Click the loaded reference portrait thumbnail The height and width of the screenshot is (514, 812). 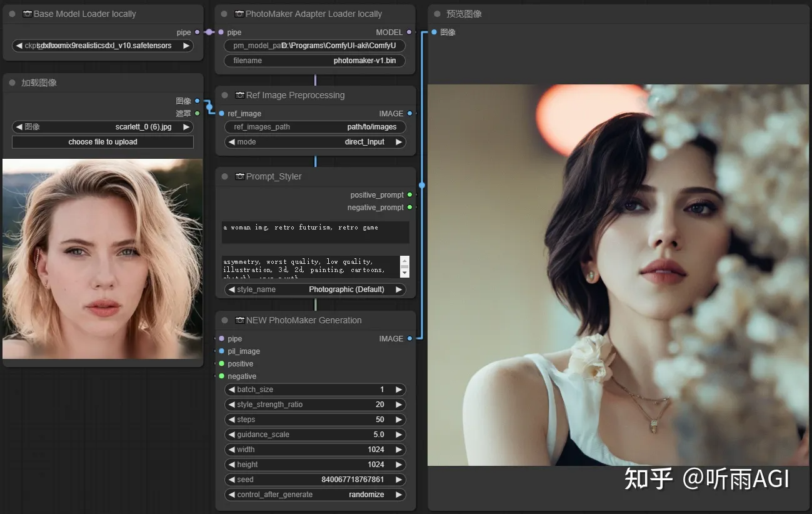[x=103, y=259]
